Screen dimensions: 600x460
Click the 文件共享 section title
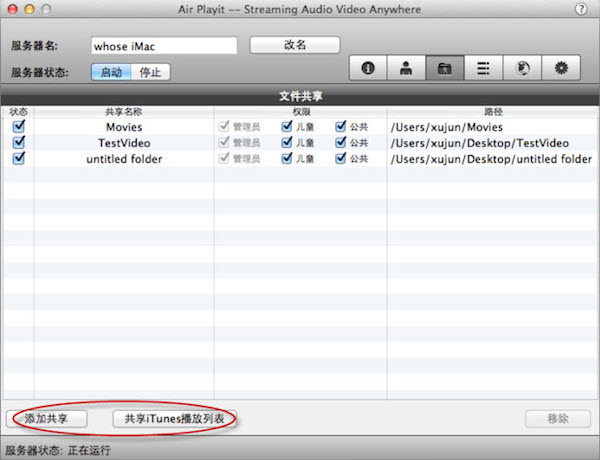pos(300,96)
